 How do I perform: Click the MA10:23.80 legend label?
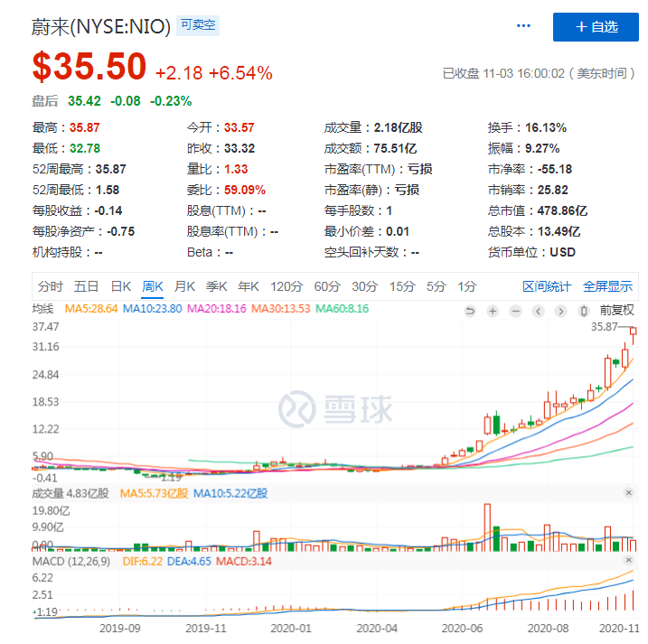[x=152, y=309]
